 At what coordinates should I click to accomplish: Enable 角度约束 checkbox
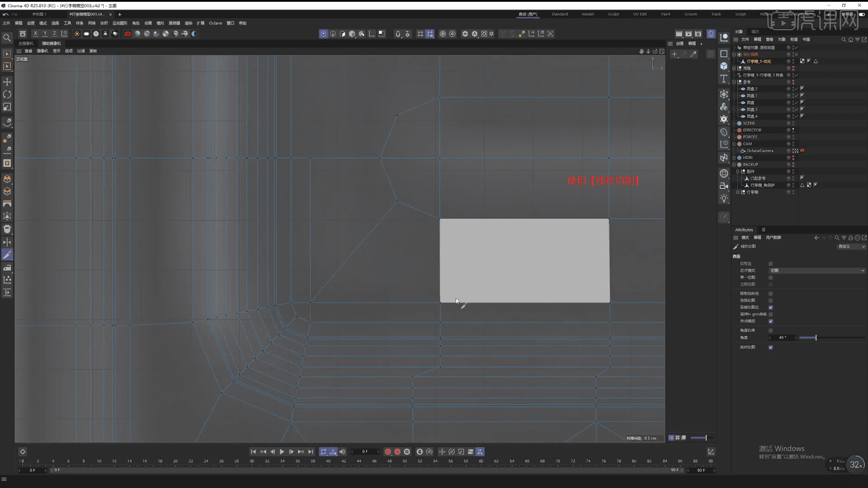click(x=771, y=331)
